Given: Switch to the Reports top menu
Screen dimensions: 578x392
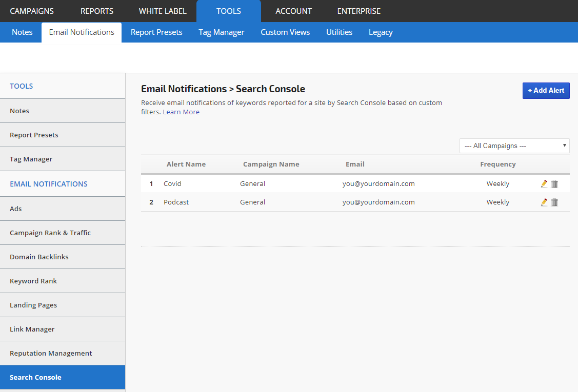Looking at the screenshot, I should 97,11.
